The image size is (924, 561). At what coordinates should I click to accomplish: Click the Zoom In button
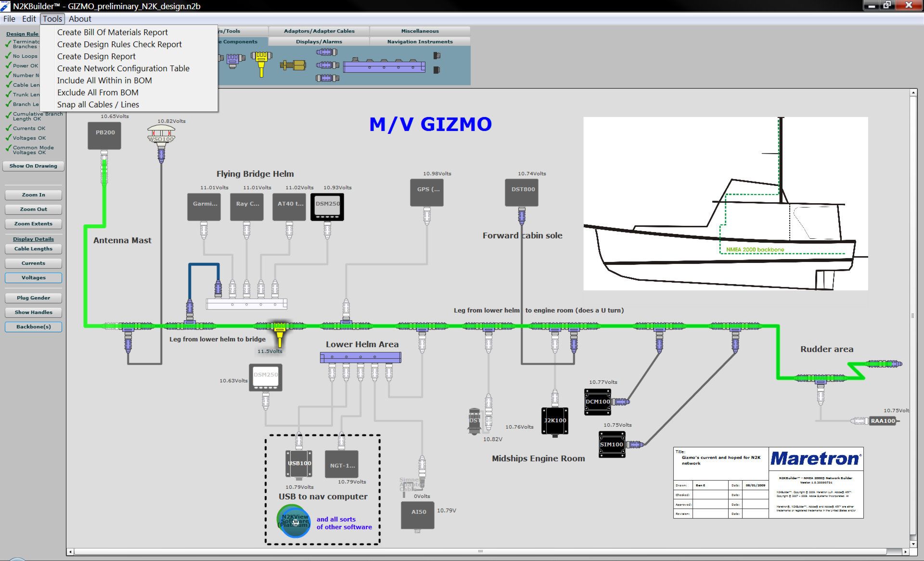pyautogui.click(x=33, y=195)
